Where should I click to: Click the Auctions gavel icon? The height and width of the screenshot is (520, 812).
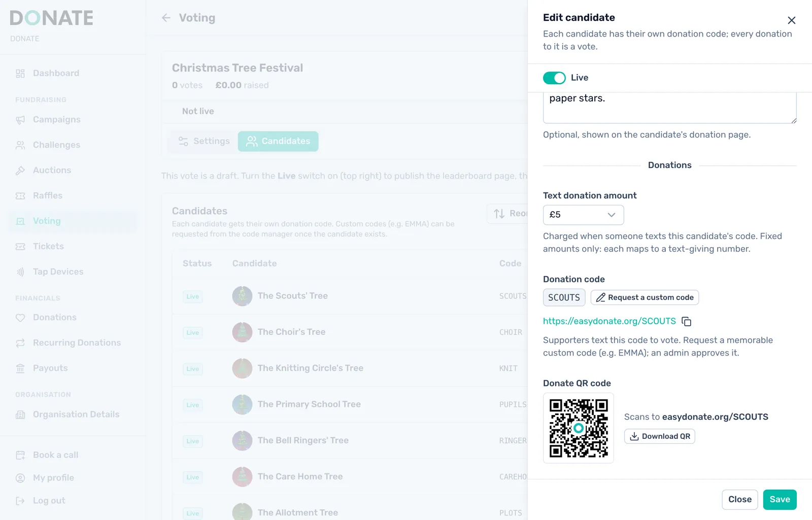pos(20,170)
